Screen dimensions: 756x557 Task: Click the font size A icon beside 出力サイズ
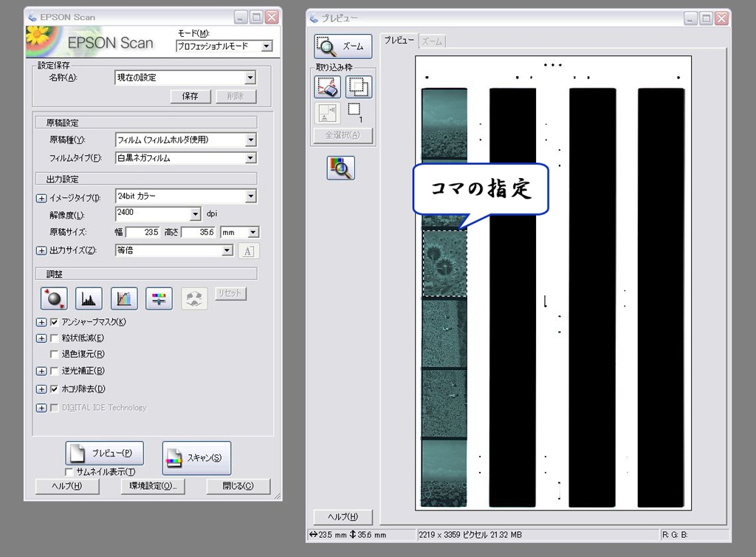point(248,250)
